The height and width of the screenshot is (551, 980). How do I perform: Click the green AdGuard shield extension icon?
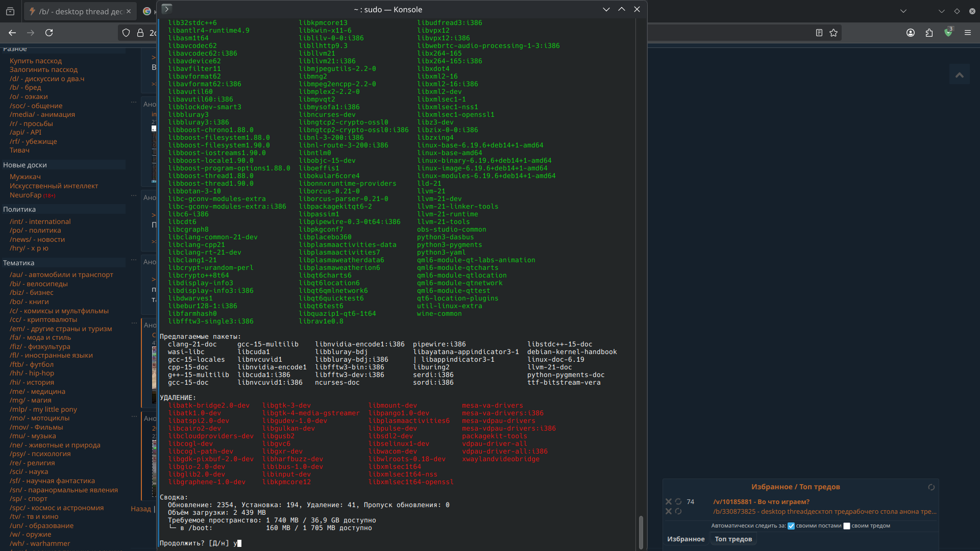pos(948,33)
